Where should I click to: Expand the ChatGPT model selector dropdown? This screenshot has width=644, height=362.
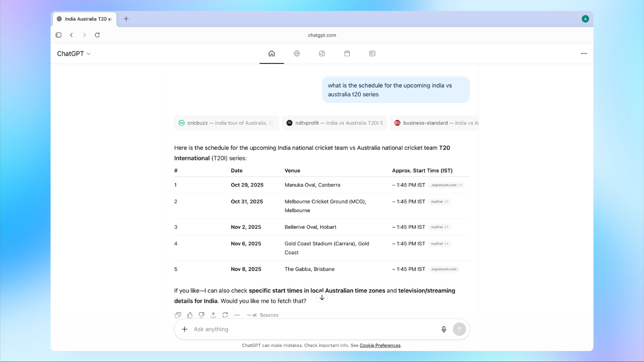(x=73, y=54)
